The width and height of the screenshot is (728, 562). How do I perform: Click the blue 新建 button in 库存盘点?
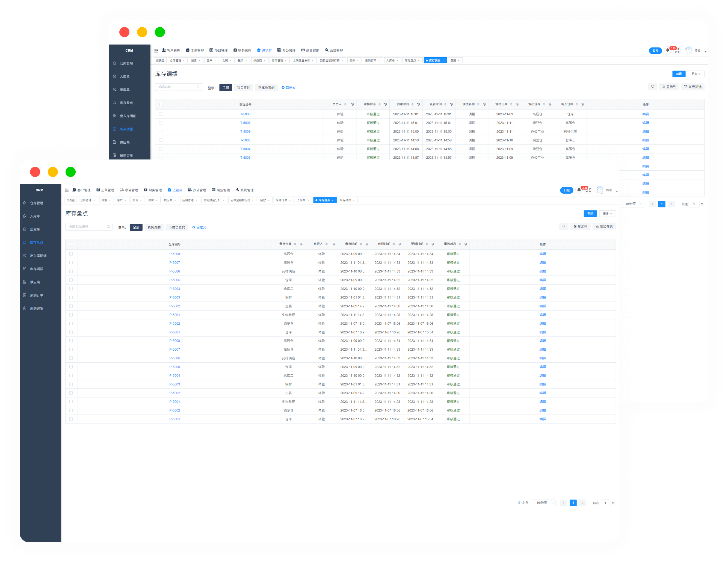(x=590, y=214)
